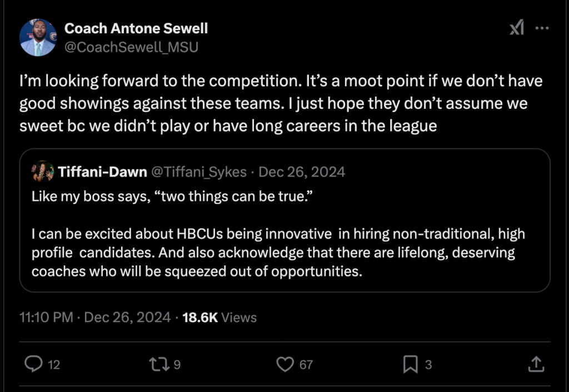
Task: Open the quoted tweet about HBCUs hiring
Action: click(284, 244)
